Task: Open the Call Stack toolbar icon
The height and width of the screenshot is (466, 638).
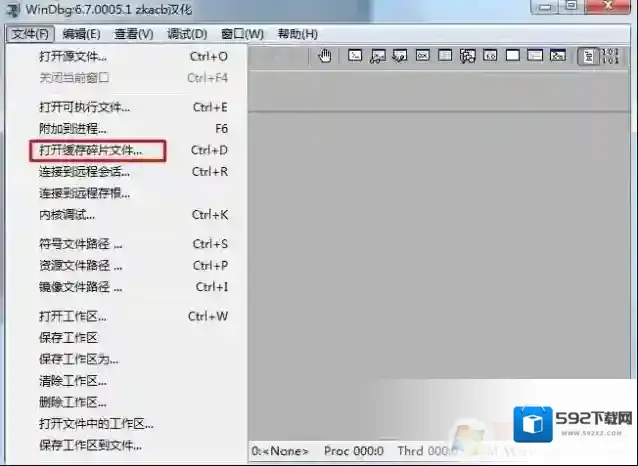Action: pos(467,56)
